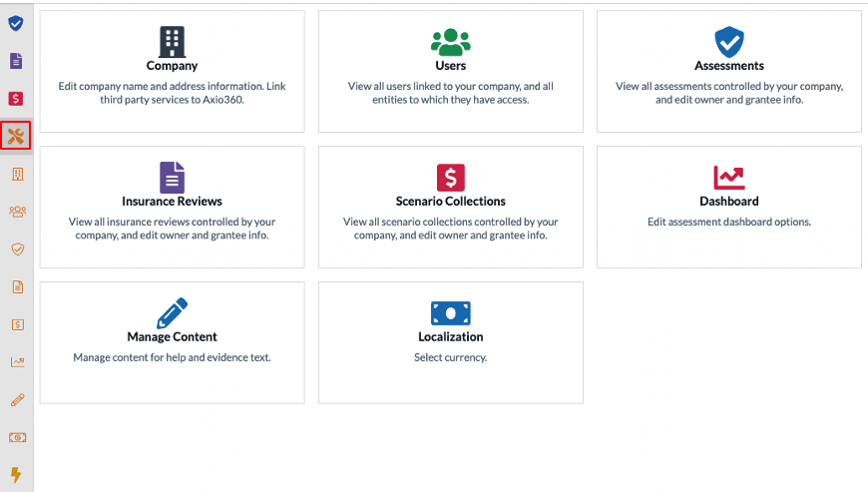The image size is (868, 492).
Task: Select the Assessments card
Action: pos(729,72)
